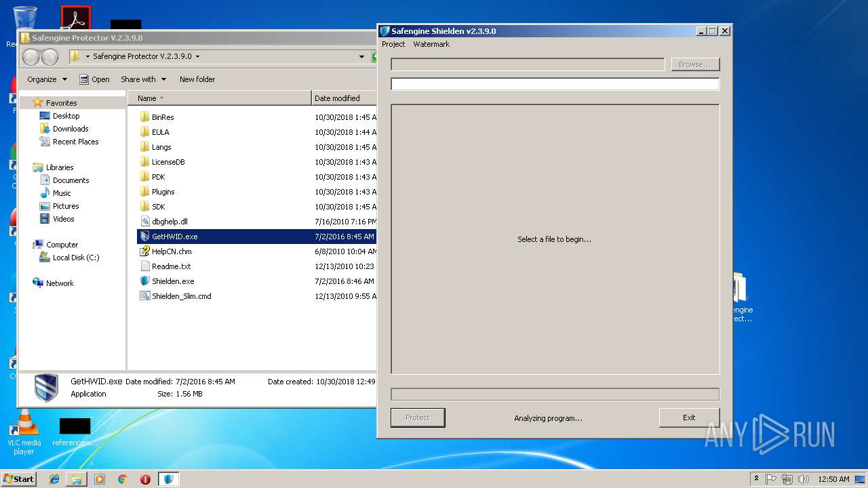
Task: Select the Shielden.exe shield icon
Action: pos(144,281)
